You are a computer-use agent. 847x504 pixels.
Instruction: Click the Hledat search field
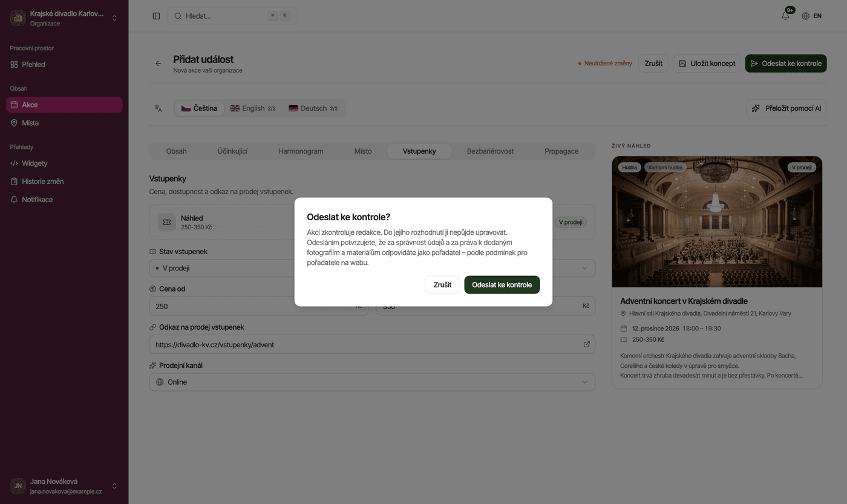[x=232, y=16]
